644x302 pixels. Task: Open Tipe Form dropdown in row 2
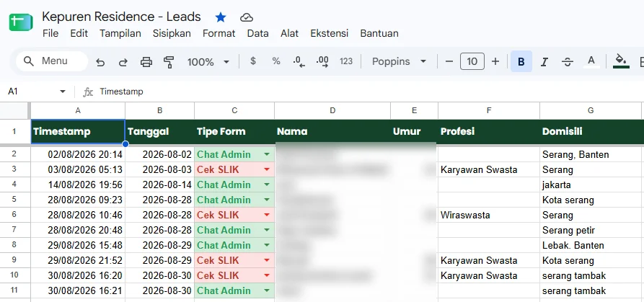[267, 155]
